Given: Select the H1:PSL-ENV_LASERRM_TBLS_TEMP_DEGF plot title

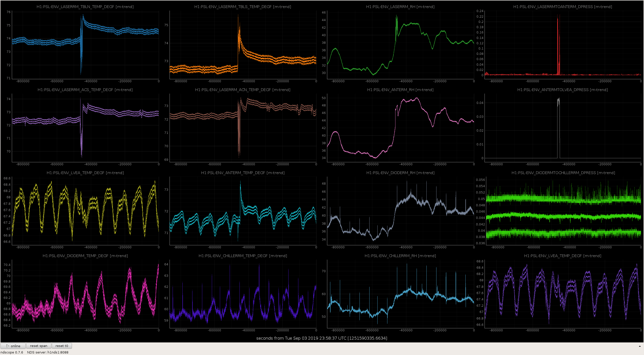Looking at the screenshot, I should [243, 7].
